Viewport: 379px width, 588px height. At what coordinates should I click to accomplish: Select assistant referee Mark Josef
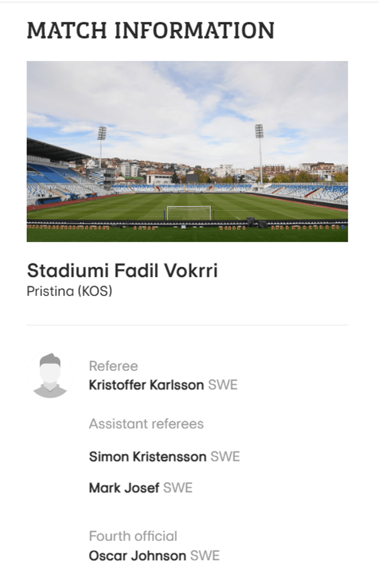tap(124, 488)
